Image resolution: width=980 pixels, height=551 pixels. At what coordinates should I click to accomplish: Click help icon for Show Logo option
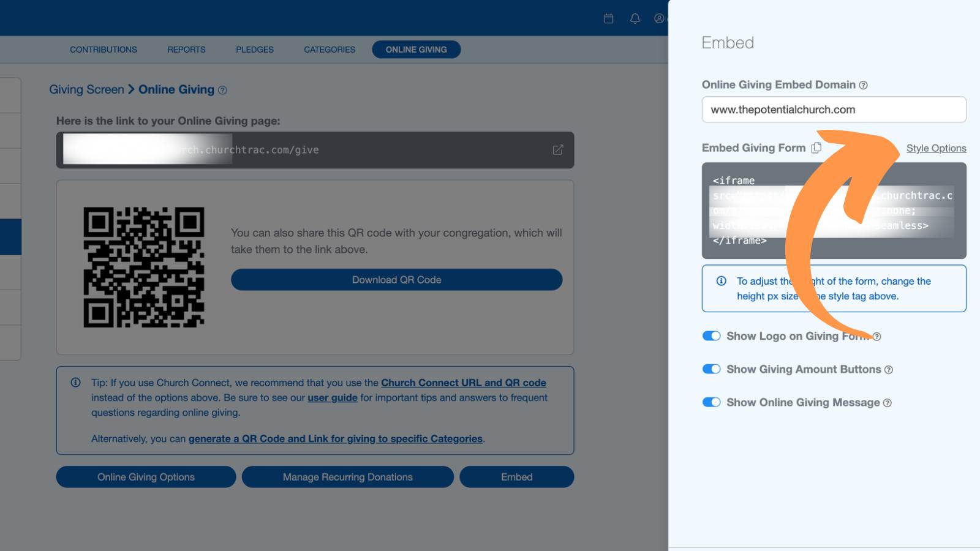876,337
